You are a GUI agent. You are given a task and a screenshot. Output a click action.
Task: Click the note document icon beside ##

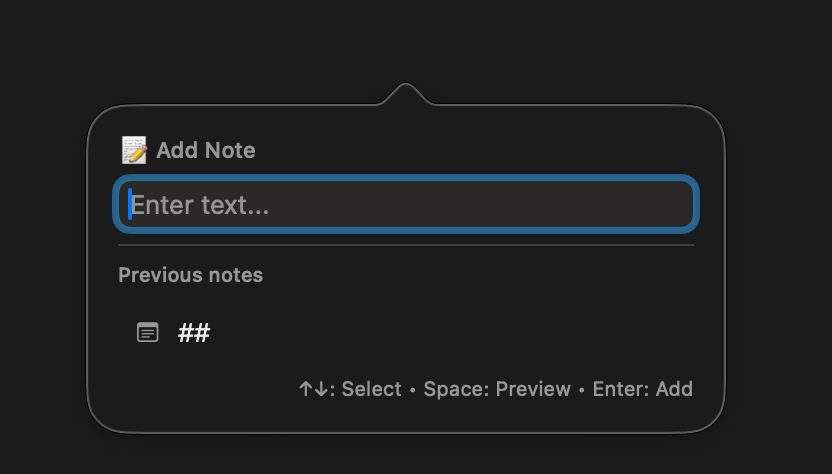[x=147, y=332]
